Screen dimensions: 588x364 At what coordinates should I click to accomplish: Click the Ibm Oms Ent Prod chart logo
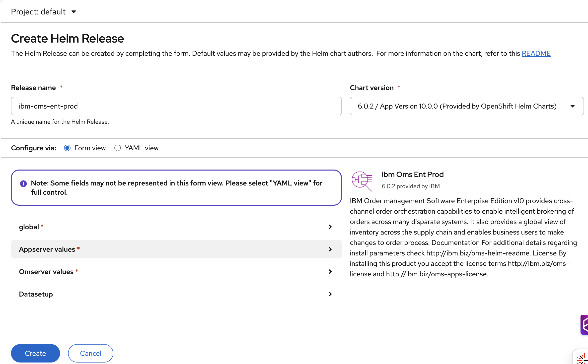pos(362,181)
